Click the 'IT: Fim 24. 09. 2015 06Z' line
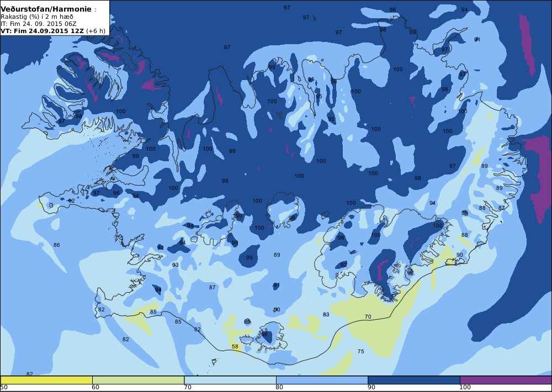The width and height of the screenshot is (552, 392). click(x=38, y=24)
